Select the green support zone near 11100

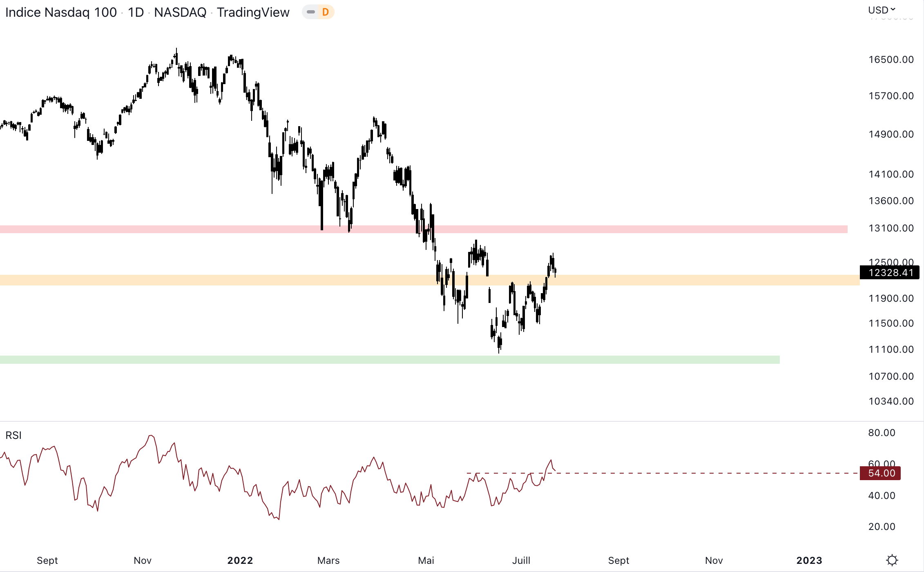[613, 360]
